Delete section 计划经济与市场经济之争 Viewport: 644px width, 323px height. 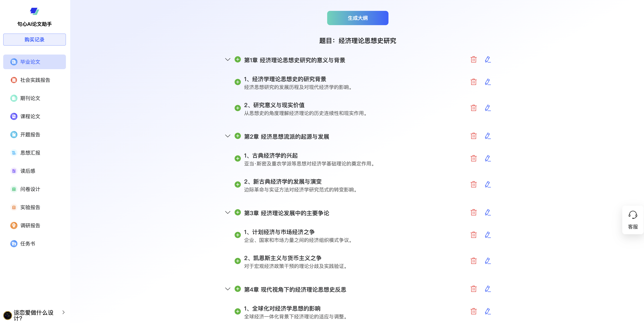473,235
